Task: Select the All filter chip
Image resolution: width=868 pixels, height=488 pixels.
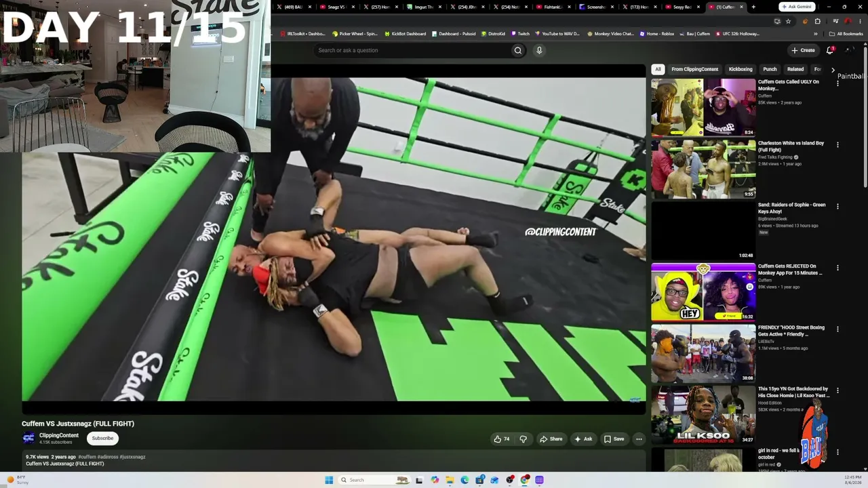Action: pos(658,69)
